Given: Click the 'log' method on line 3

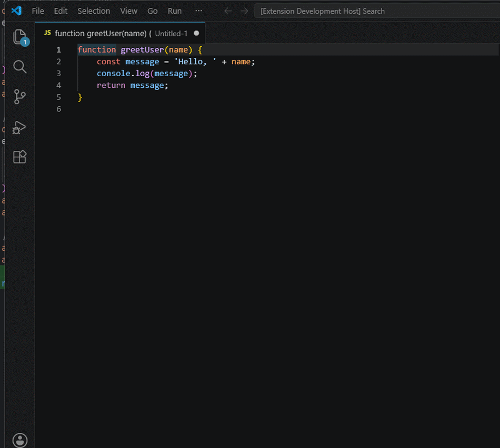Looking at the screenshot, I should [143, 74].
